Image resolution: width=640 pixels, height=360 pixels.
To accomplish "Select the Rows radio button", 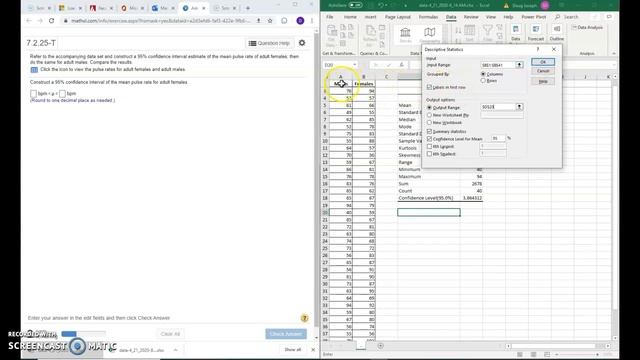I will tap(483, 81).
